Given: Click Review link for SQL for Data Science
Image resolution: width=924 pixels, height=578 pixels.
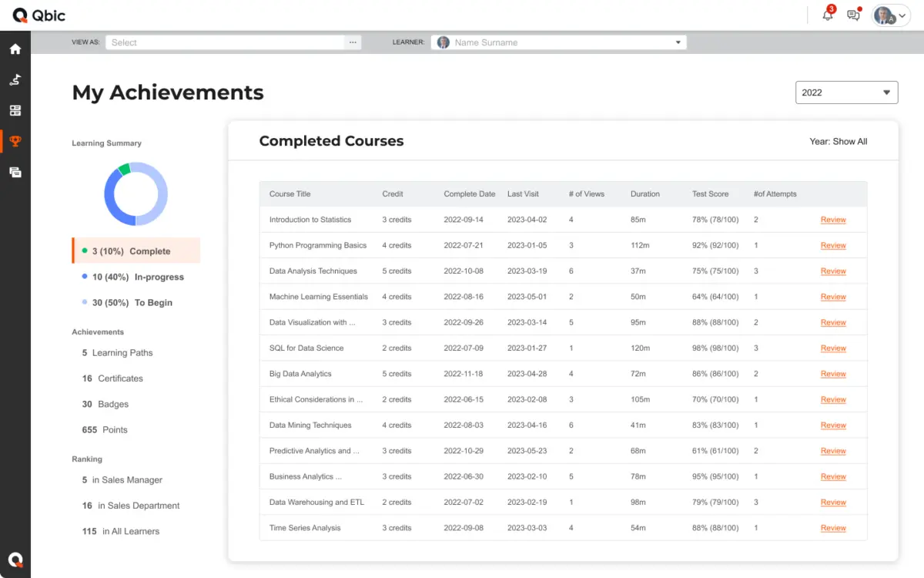Looking at the screenshot, I should click(x=833, y=348).
